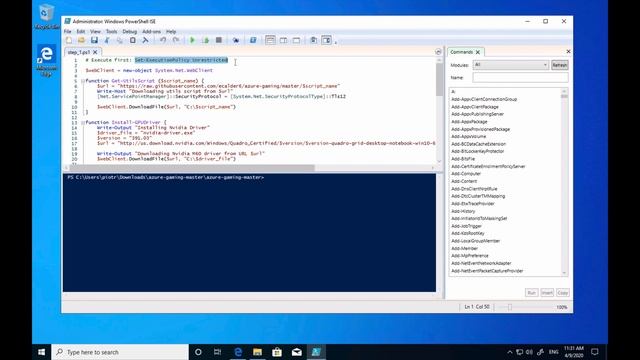Show Command window toolbar icon
Viewport: 640px width, 360px height.
click(x=313, y=40)
